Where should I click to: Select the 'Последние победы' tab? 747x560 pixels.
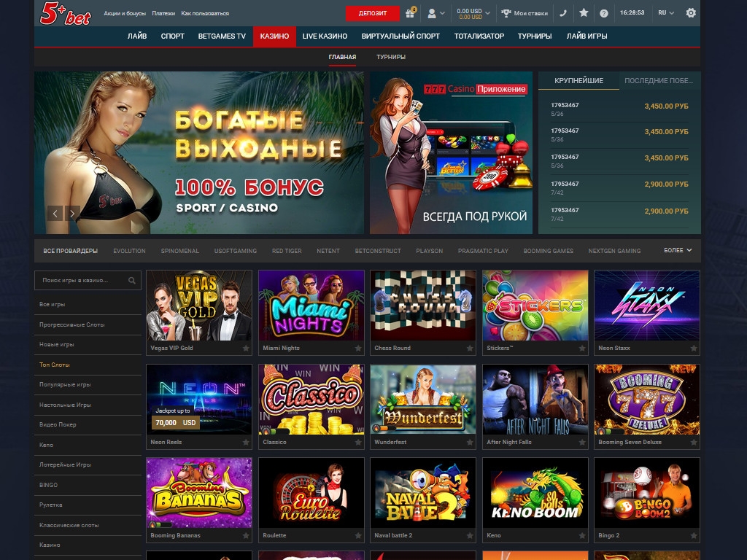pyautogui.click(x=659, y=80)
